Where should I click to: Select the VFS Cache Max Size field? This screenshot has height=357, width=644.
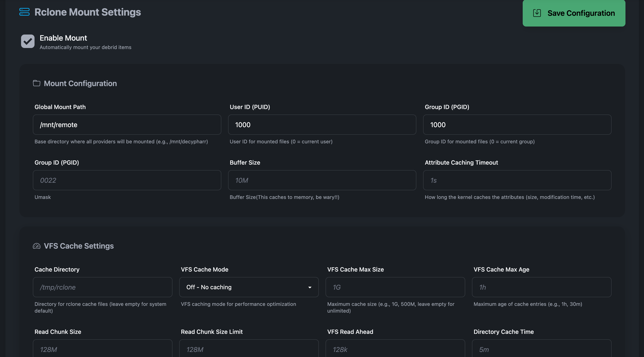pos(395,287)
